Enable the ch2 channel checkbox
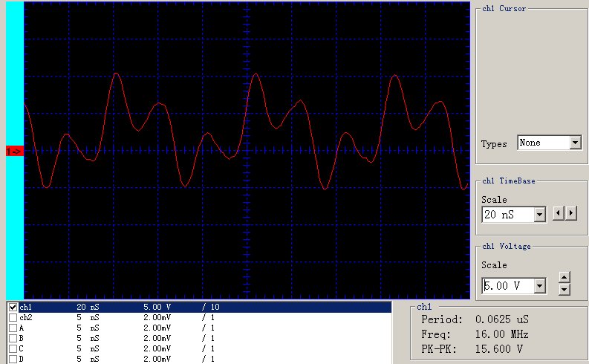Image resolution: width=589 pixels, height=364 pixels. click(13, 317)
